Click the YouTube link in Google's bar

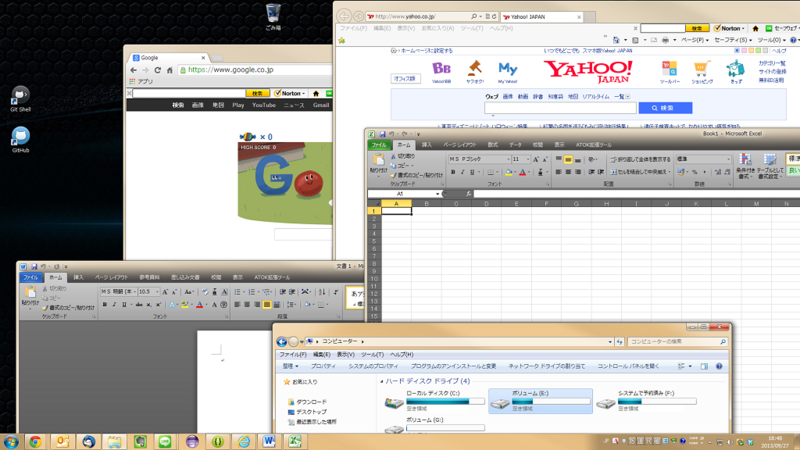pyautogui.click(x=264, y=105)
